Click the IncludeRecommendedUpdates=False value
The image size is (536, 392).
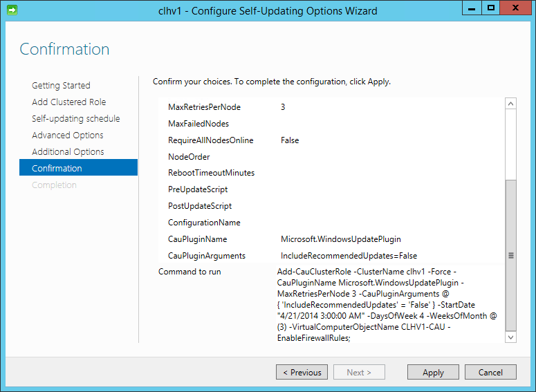click(x=349, y=256)
